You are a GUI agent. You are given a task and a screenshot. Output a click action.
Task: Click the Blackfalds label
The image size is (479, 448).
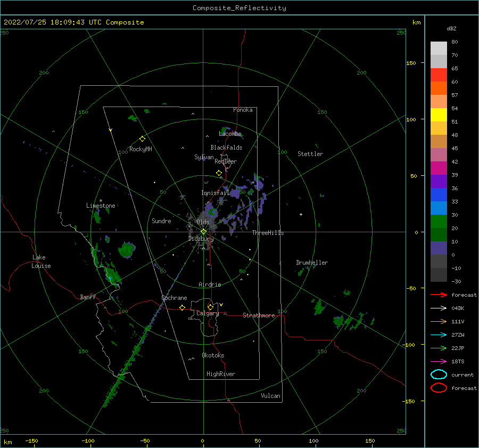(226, 148)
